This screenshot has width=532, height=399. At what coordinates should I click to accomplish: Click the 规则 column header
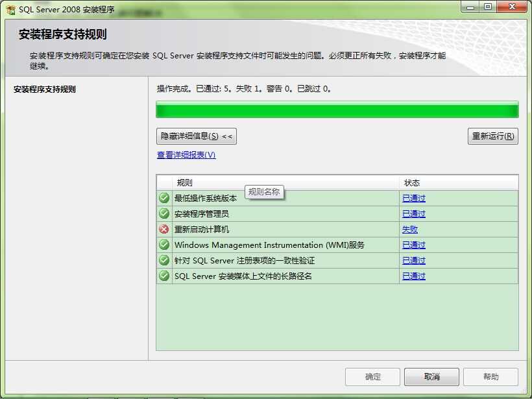285,183
